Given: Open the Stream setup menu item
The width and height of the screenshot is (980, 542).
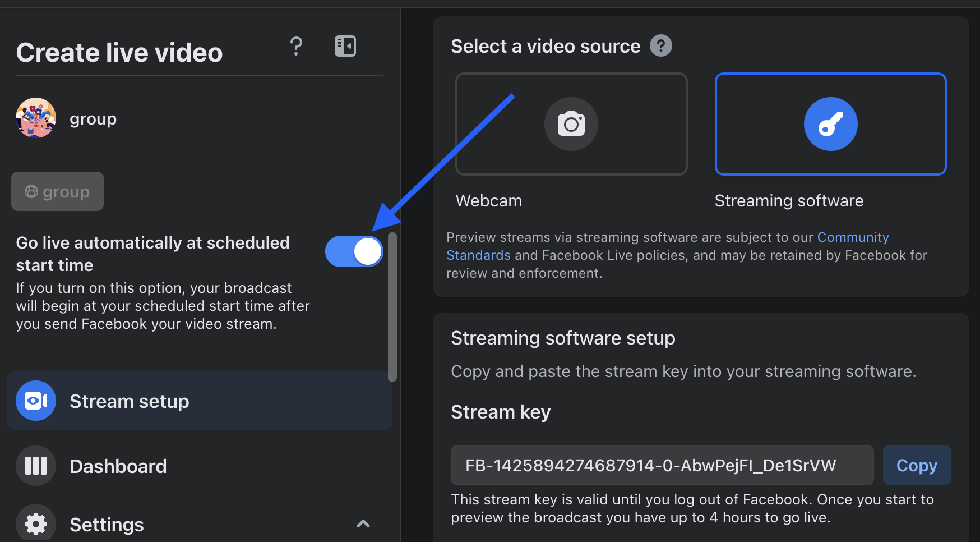Looking at the screenshot, I should tap(199, 401).
